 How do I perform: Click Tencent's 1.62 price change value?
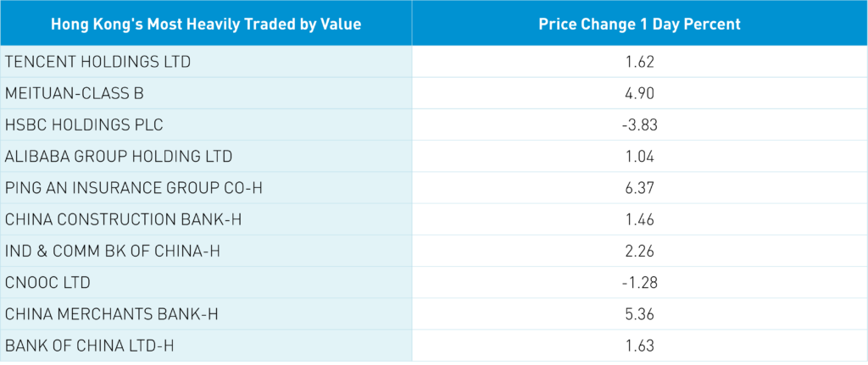pos(639,62)
